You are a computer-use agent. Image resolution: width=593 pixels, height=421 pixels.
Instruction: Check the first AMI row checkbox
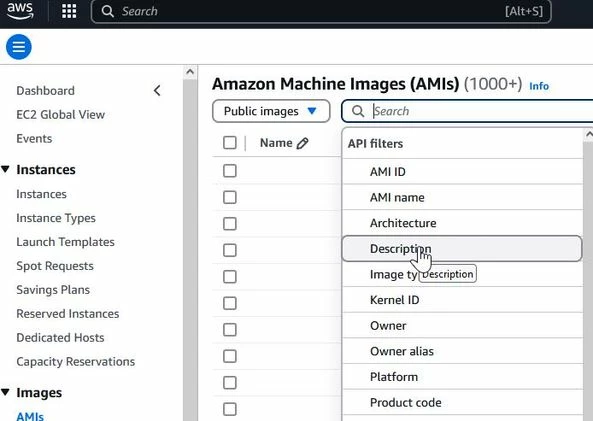[x=230, y=171]
